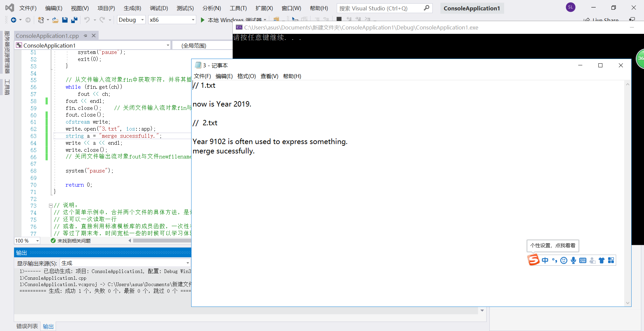Click the Open File folder icon
This screenshot has width=644, height=331.
pyautogui.click(x=55, y=20)
